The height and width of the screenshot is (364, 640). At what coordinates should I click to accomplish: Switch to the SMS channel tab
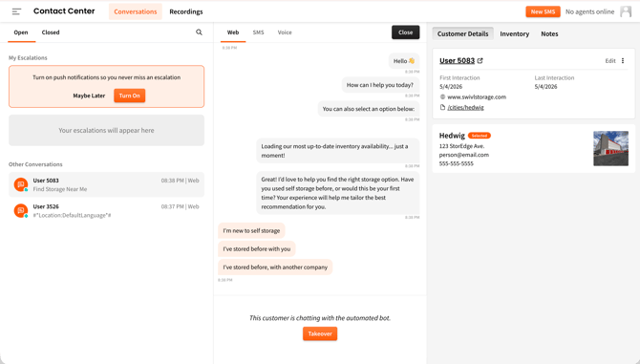[258, 32]
